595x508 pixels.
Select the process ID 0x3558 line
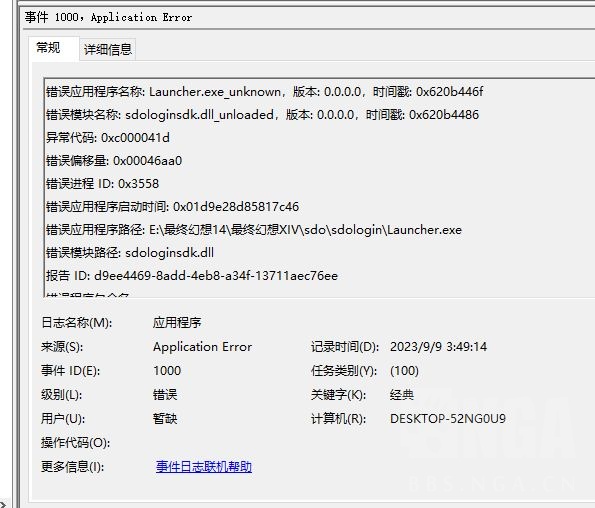coord(102,184)
